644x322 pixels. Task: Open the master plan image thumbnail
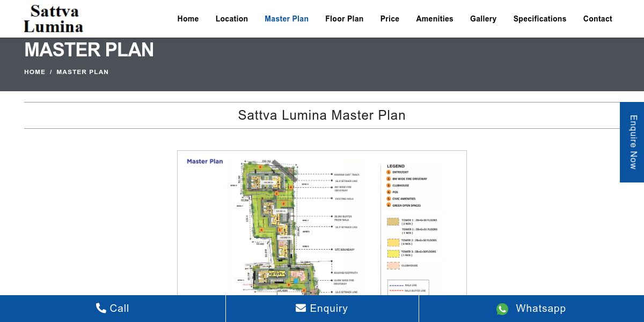(x=322, y=223)
